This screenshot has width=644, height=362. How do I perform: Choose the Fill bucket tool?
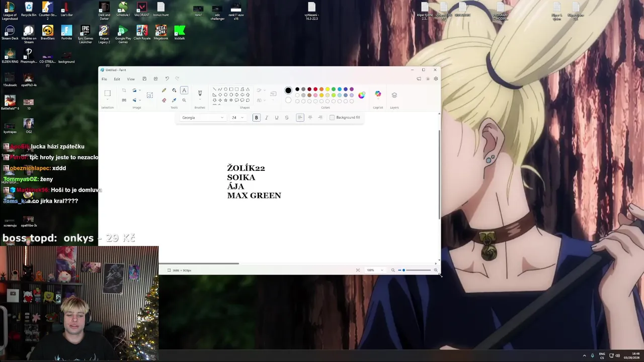(174, 90)
